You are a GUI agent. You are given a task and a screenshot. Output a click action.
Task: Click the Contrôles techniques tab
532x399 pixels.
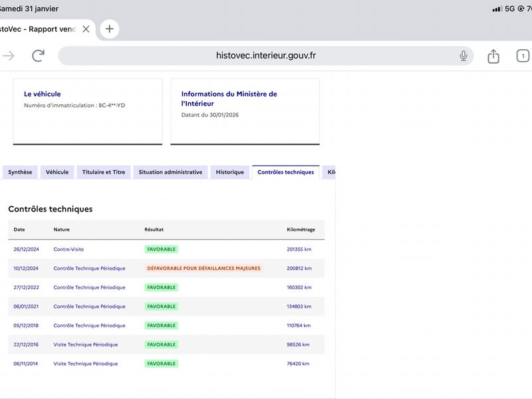(x=285, y=172)
